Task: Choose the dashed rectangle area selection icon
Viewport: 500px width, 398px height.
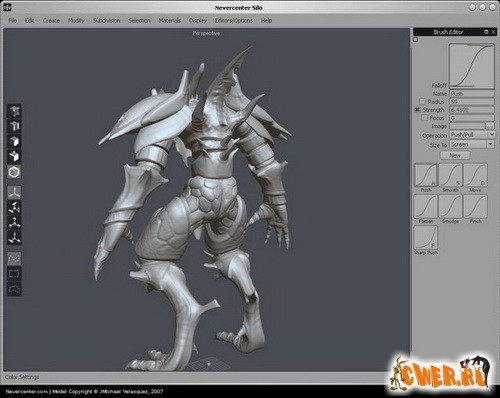Action: coord(14,274)
